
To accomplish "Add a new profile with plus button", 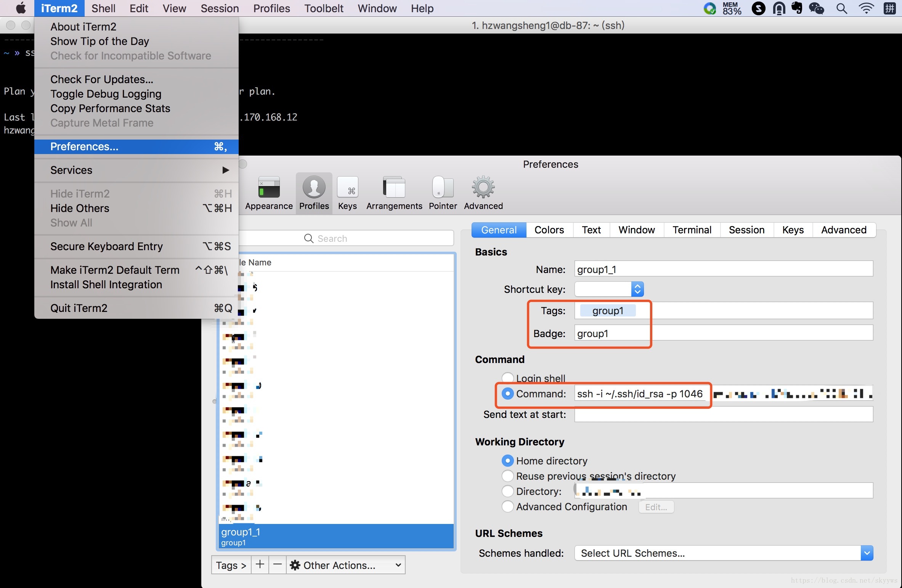I will tap(260, 565).
